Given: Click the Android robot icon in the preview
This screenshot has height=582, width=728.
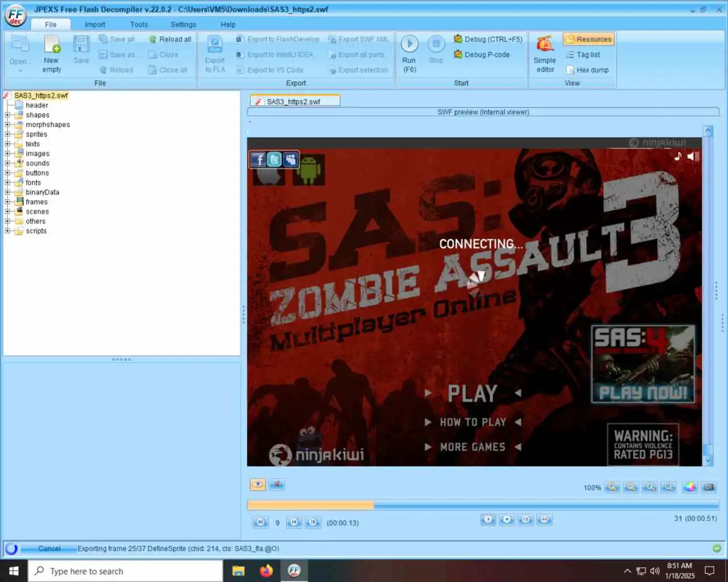Looking at the screenshot, I should [x=309, y=170].
